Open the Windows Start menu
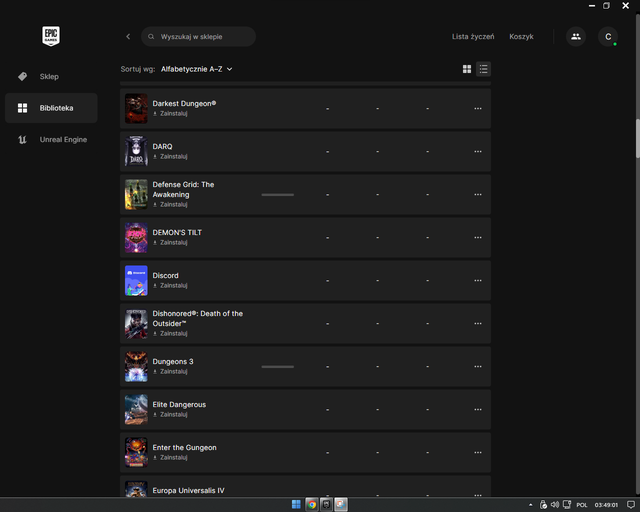This screenshot has height=512, width=640. point(296,505)
